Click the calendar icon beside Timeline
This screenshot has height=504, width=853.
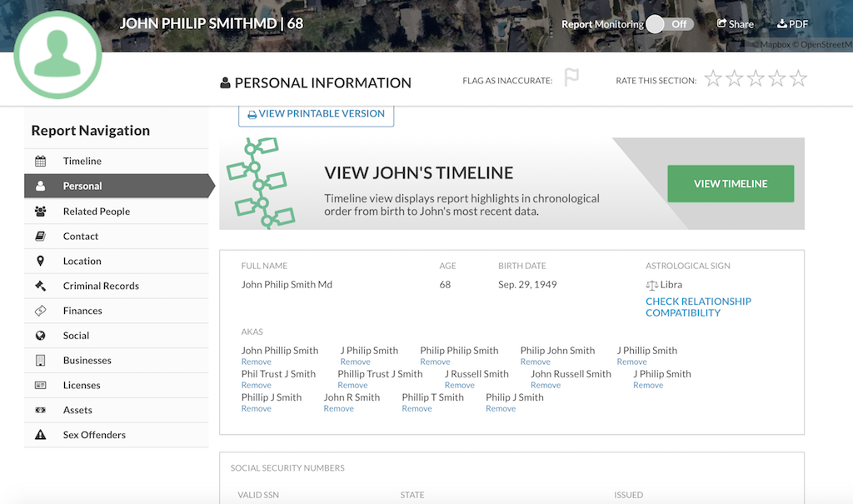tap(40, 161)
